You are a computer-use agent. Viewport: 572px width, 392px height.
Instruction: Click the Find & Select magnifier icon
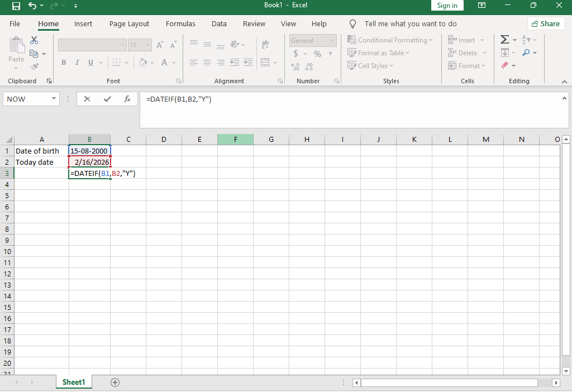(x=526, y=52)
